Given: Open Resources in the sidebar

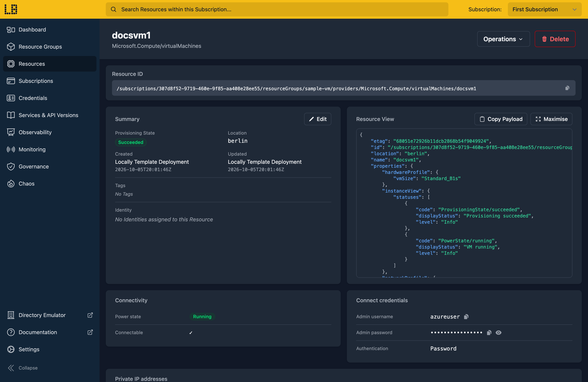Looking at the screenshot, I should 50,64.
